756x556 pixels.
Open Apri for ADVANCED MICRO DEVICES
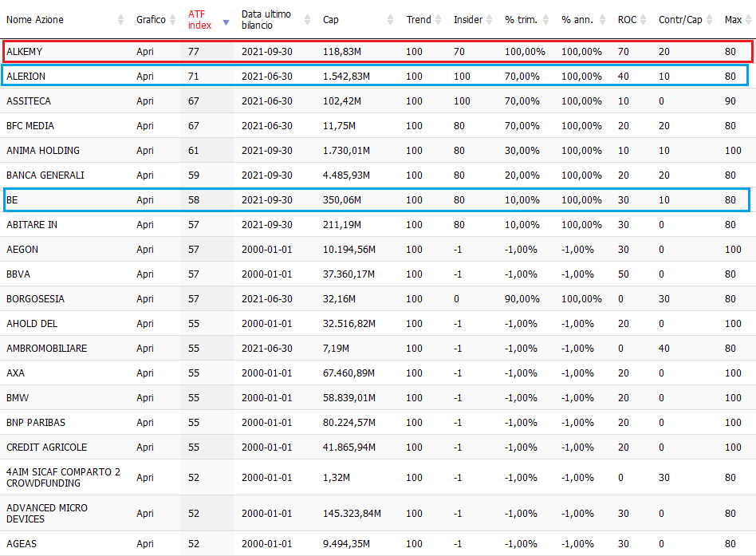145,514
